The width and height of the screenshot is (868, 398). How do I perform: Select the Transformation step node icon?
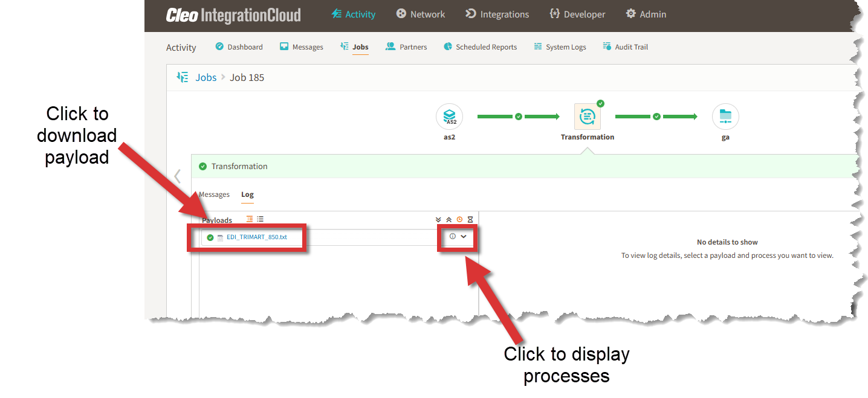(x=587, y=117)
